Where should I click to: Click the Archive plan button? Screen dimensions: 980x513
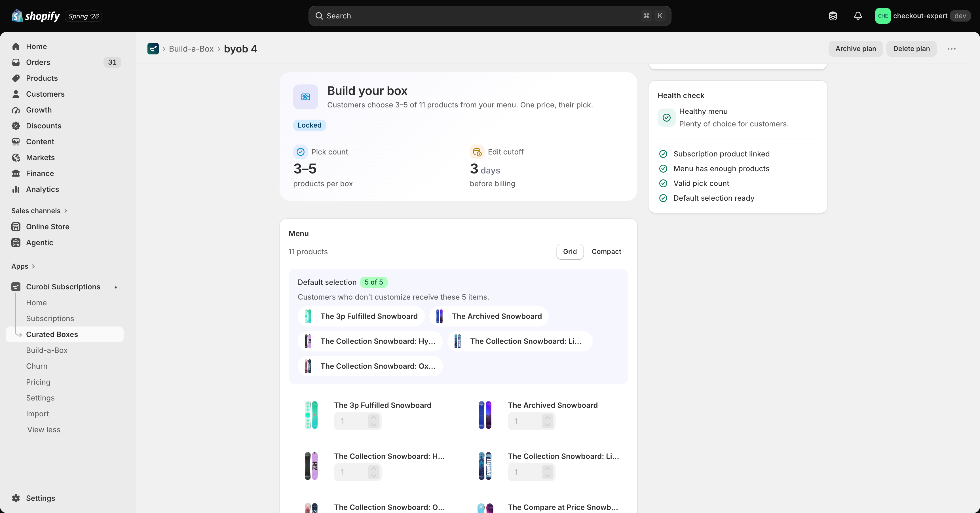click(856, 49)
